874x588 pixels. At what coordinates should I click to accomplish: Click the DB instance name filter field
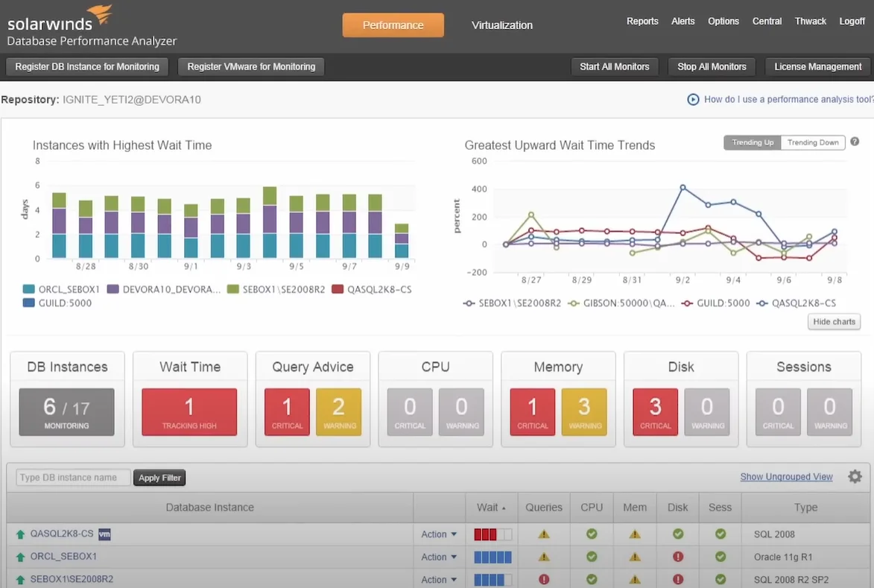(x=72, y=477)
